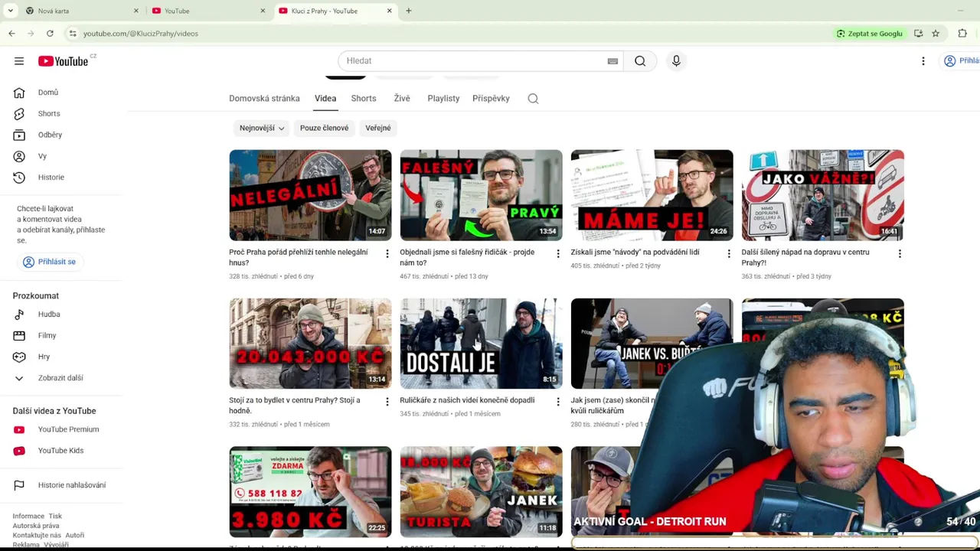Open YouTube Kids link in sidebar
The width and height of the screenshot is (980, 551).
[x=60, y=451]
